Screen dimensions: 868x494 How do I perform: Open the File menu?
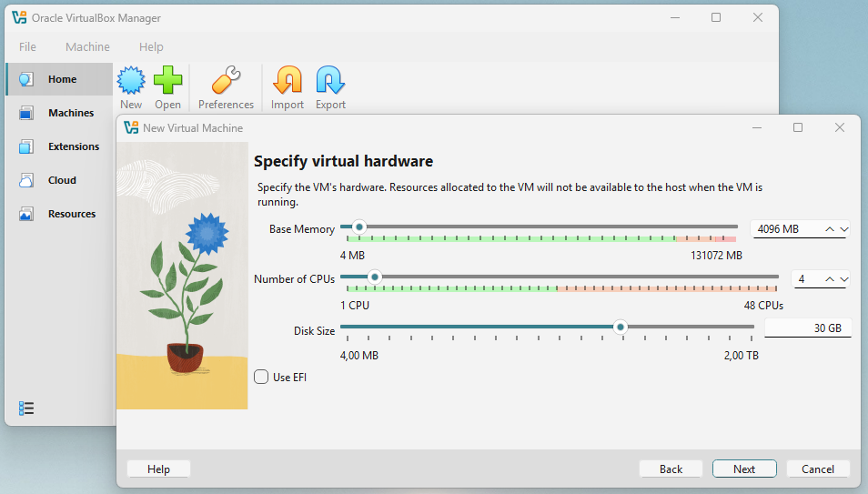tap(27, 47)
